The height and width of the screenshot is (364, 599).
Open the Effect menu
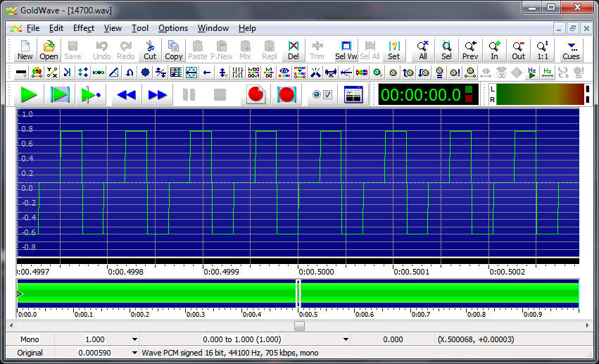click(83, 28)
